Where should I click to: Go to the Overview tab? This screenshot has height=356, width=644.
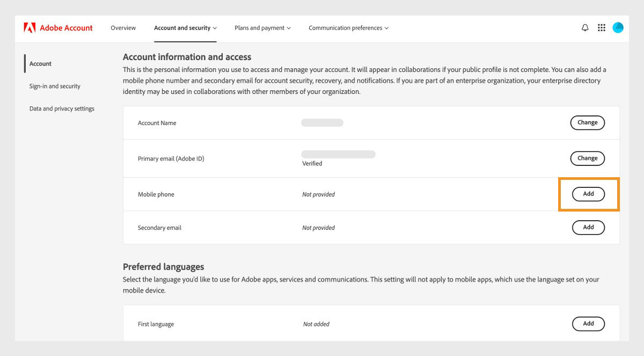coord(123,28)
